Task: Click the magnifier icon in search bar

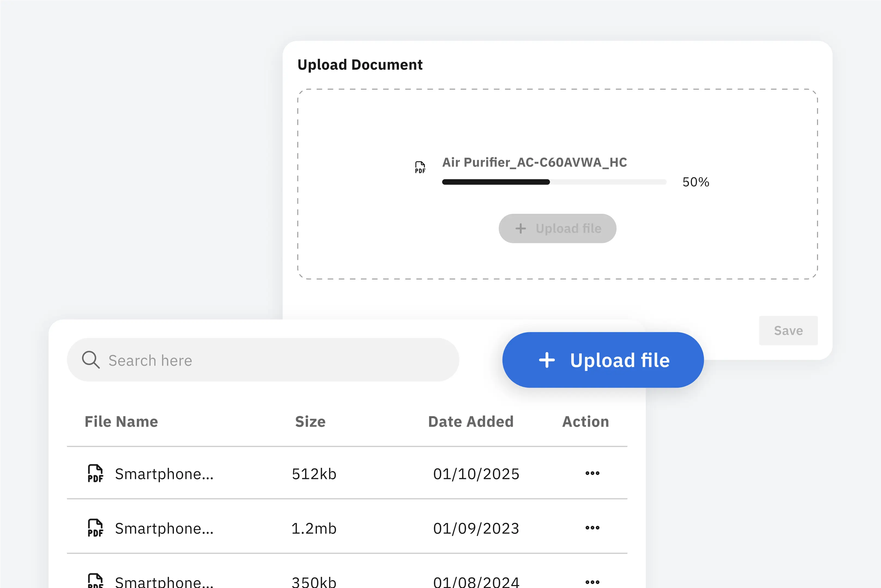Action: click(90, 360)
